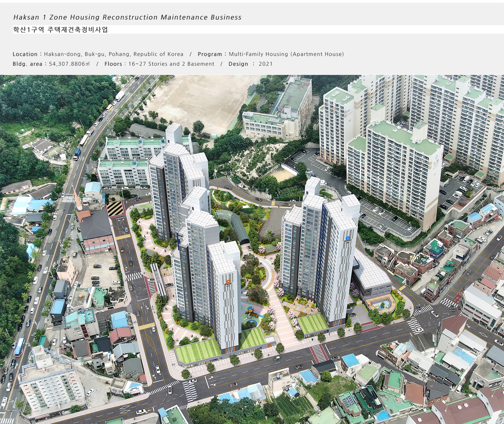This screenshot has height=424, width=504.
Task: Click the 'Bldg. area' label
Action: (27, 64)
